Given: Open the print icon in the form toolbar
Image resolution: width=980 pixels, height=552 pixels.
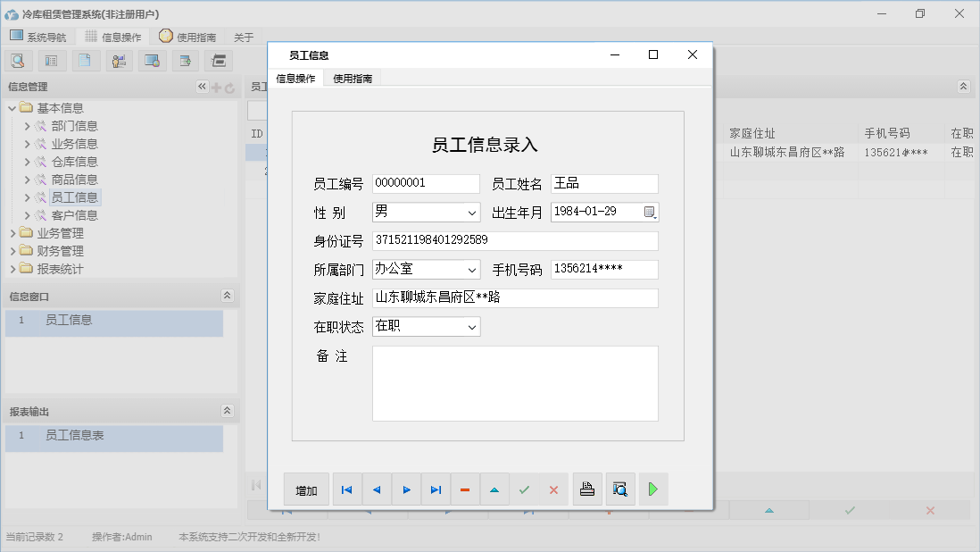Looking at the screenshot, I should (587, 489).
